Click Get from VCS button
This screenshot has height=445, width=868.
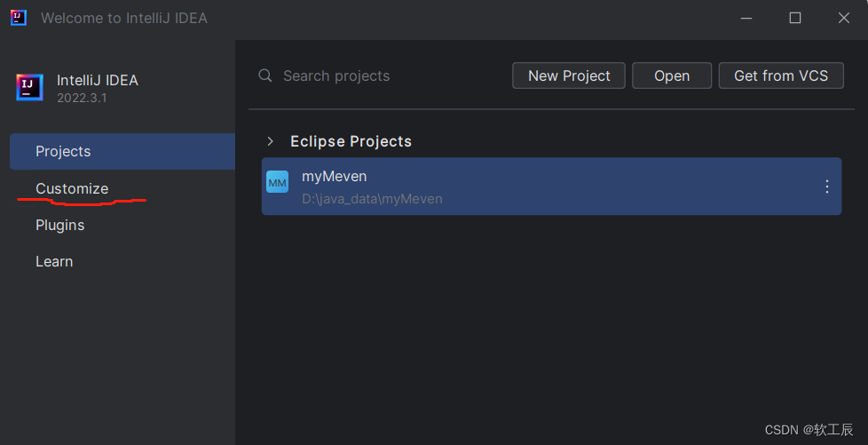point(781,75)
